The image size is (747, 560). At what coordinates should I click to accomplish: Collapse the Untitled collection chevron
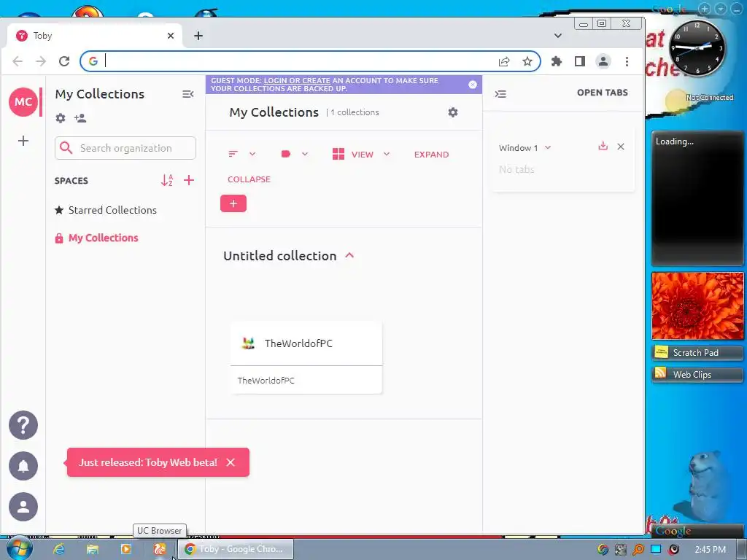[x=349, y=255]
